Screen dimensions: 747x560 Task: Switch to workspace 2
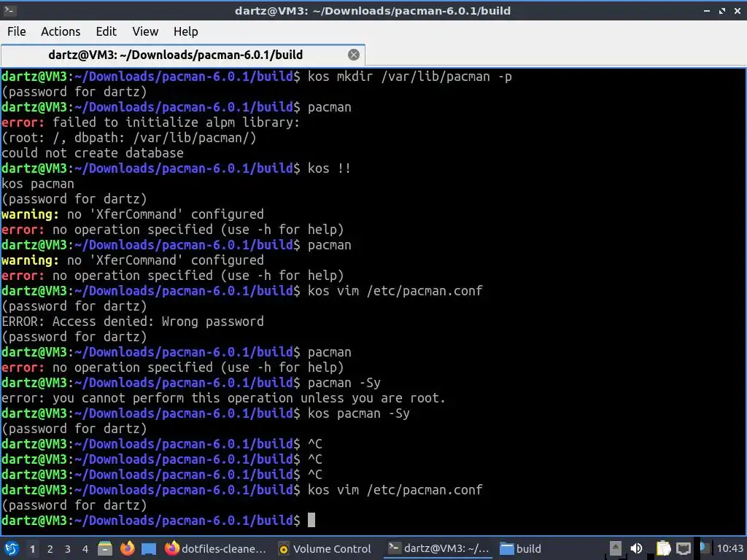coord(50,549)
